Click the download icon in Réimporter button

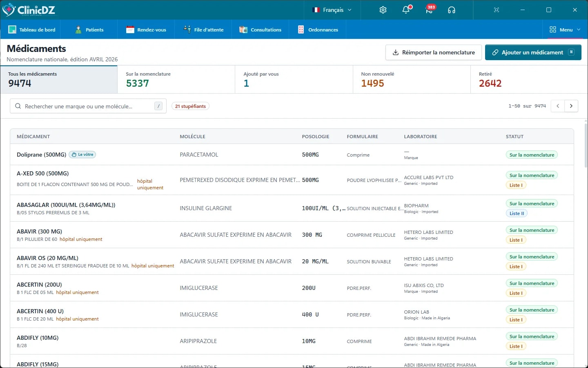coord(395,52)
